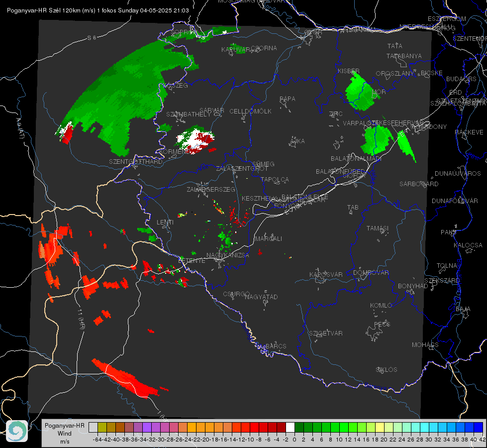Click the MOHACS city label

coord(425,345)
